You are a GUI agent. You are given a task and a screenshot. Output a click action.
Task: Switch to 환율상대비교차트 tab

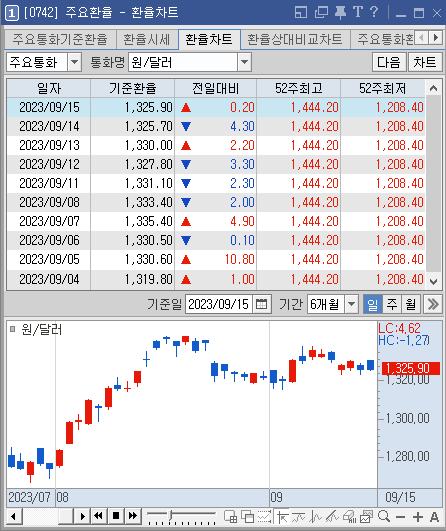pos(295,40)
